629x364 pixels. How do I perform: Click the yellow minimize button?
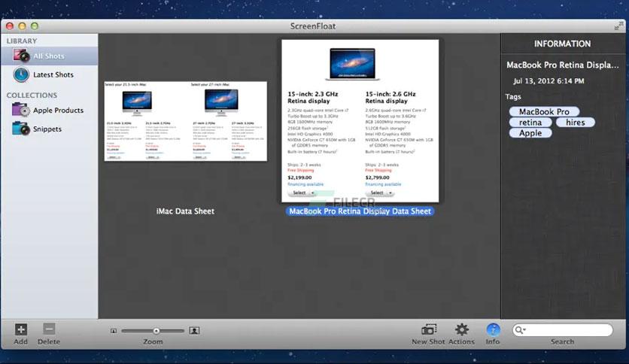pos(22,26)
